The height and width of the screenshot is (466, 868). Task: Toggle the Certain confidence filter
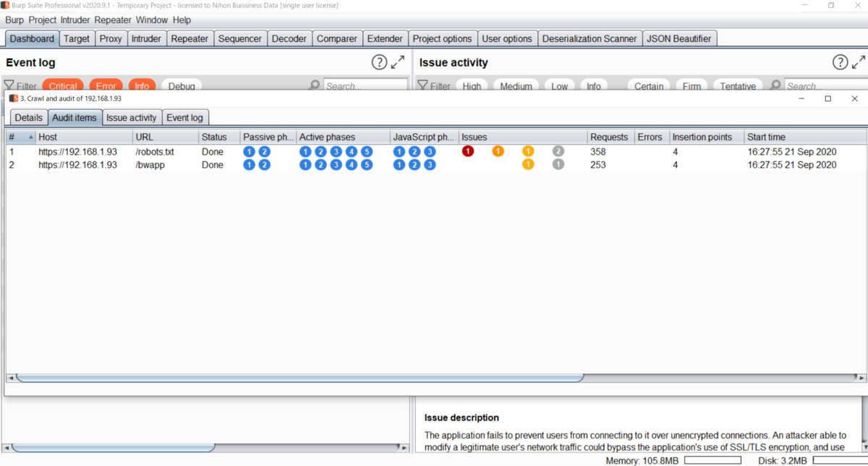click(x=649, y=86)
